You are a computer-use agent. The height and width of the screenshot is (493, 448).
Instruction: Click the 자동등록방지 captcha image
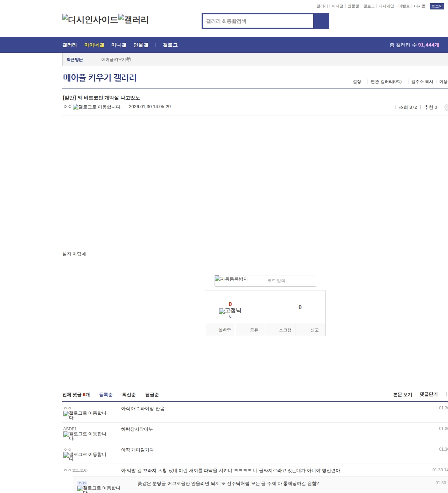coord(231,279)
